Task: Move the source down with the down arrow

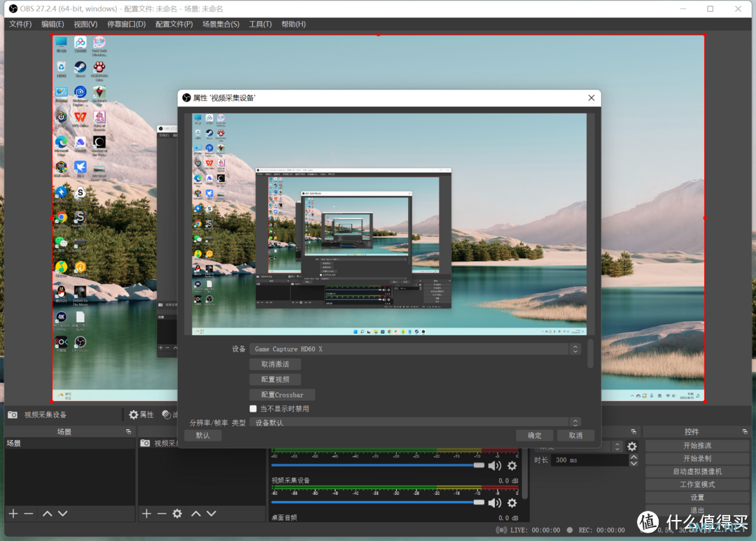Action: [211, 514]
